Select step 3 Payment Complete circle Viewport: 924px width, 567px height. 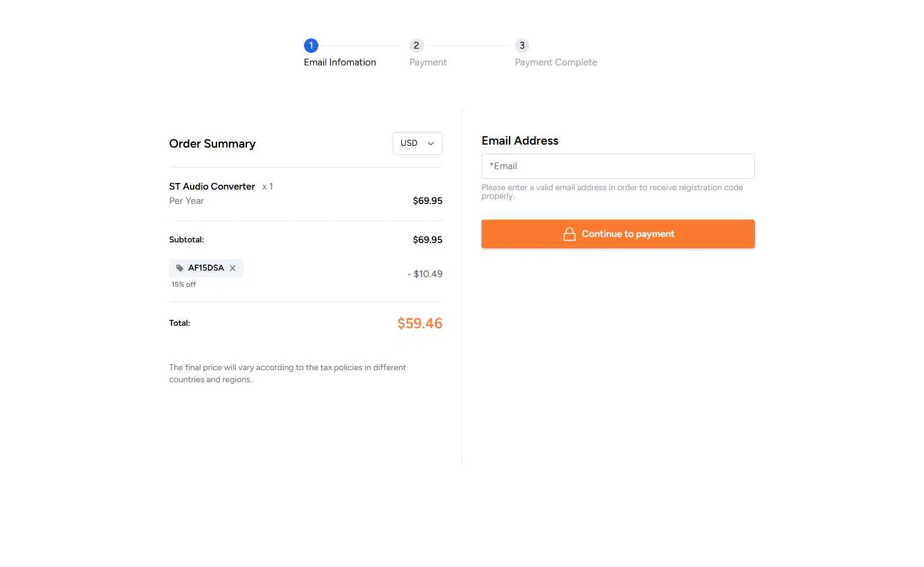point(522,46)
